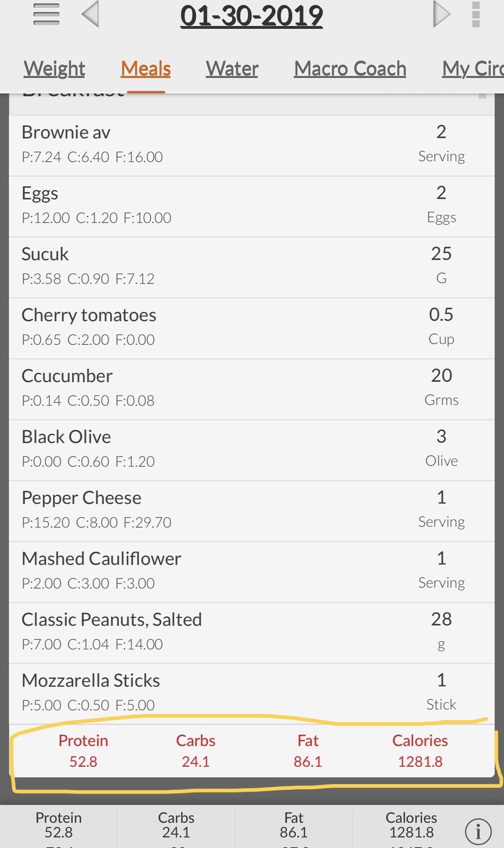This screenshot has width=504, height=848.
Task: Switch to the Weight tab
Action: (x=54, y=68)
